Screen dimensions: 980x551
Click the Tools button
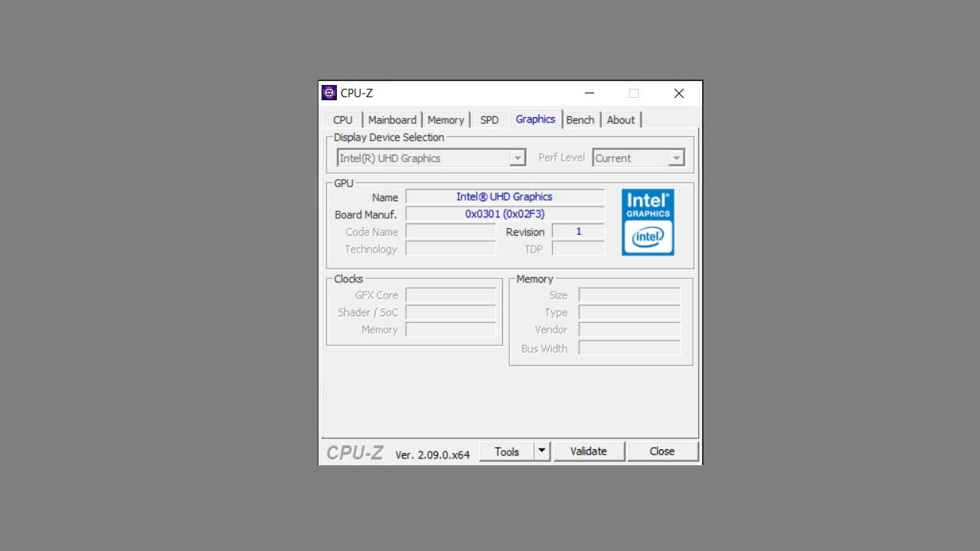coord(506,452)
